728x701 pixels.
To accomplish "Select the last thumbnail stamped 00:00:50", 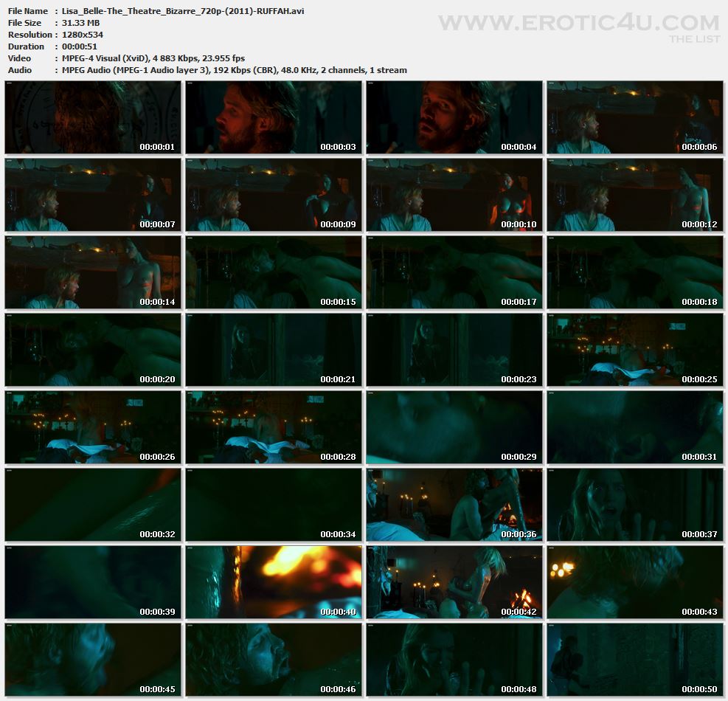I will click(x=634, y=660).
